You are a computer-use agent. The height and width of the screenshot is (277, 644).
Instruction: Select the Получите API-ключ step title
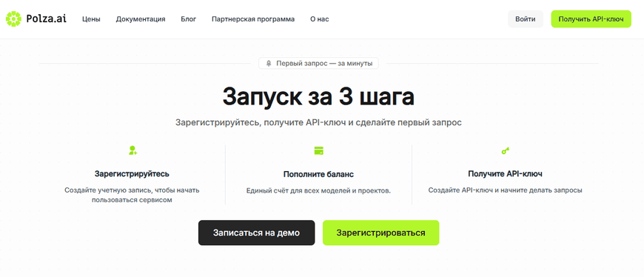click(505, 174)
